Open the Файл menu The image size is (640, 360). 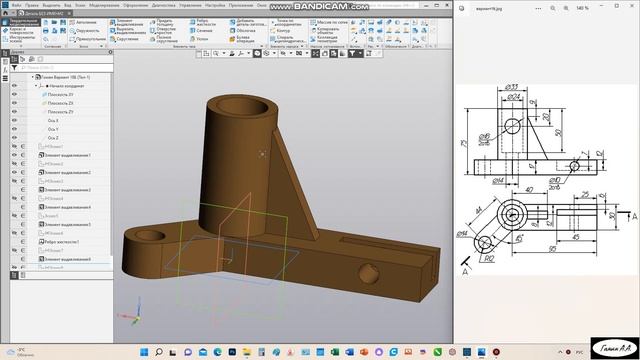(x=16, y=5)
